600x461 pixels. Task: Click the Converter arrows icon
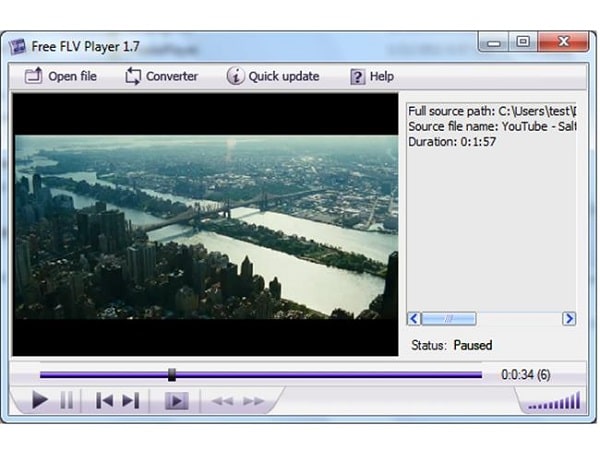tap(133, 76)
